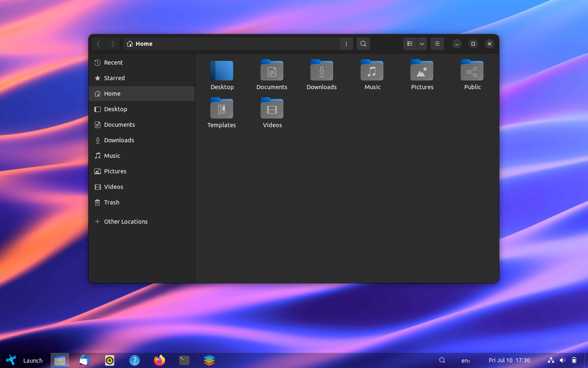Click the taskbar search magnifier
The height and width of the screenshot is (368, 588).
442,360
